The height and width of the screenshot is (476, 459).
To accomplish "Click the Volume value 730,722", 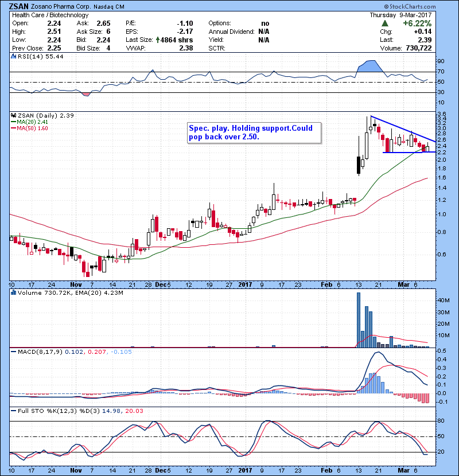I will [x=419, y=48].
